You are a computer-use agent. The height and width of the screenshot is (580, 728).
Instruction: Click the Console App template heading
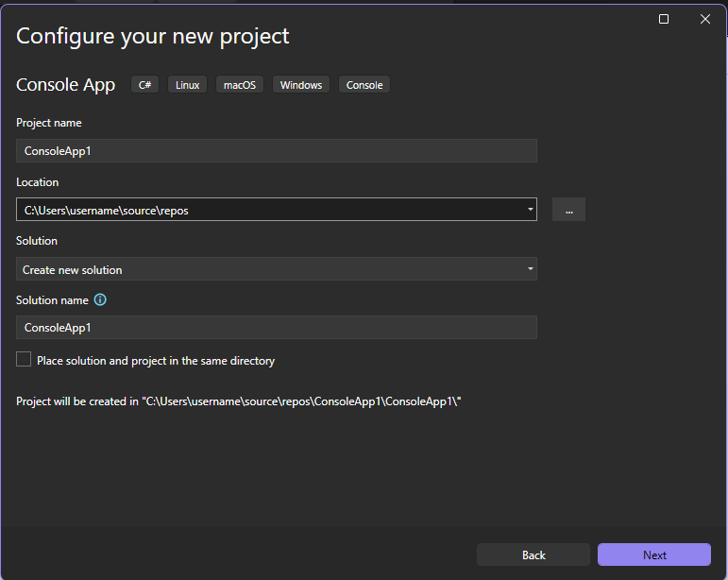pyautogui.click(x=65, y=85)
